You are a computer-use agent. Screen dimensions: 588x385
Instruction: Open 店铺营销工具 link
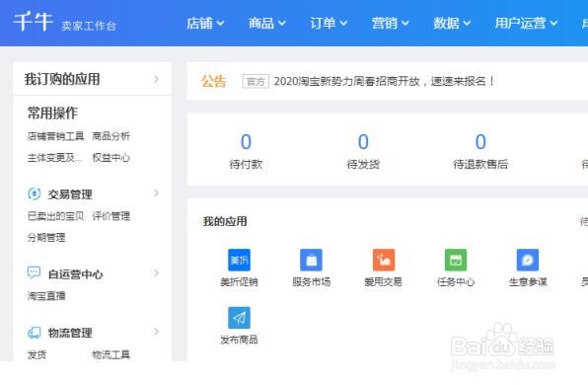point(55,136)
